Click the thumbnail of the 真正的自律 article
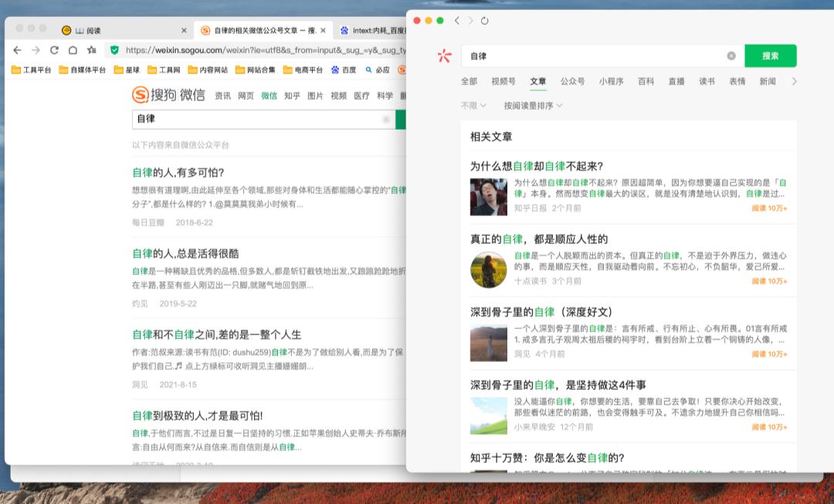The image size is (834, 504). point(489,270)
